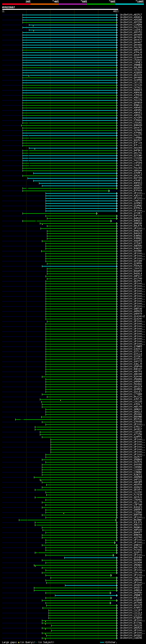
Task: Select hit label UniRef100_Q41741
Action: tap(131, 153)
